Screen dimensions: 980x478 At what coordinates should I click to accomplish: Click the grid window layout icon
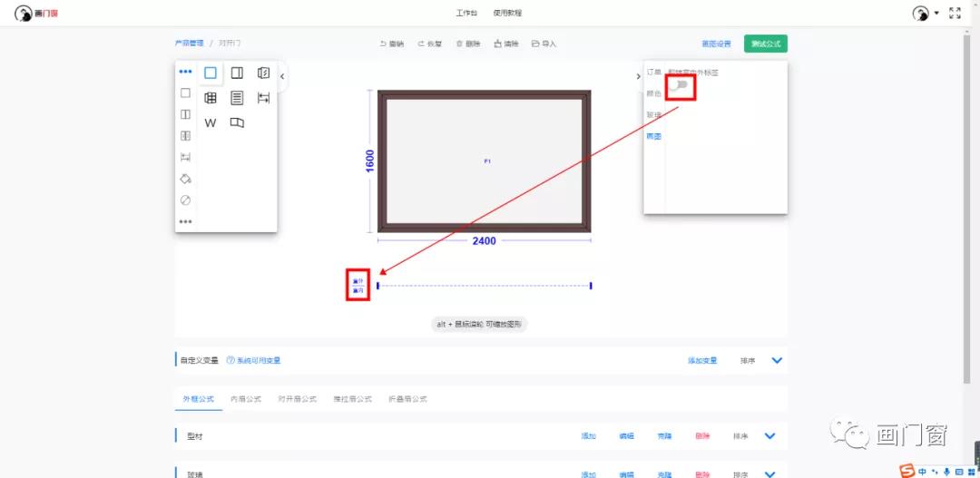tap(211, 98)
